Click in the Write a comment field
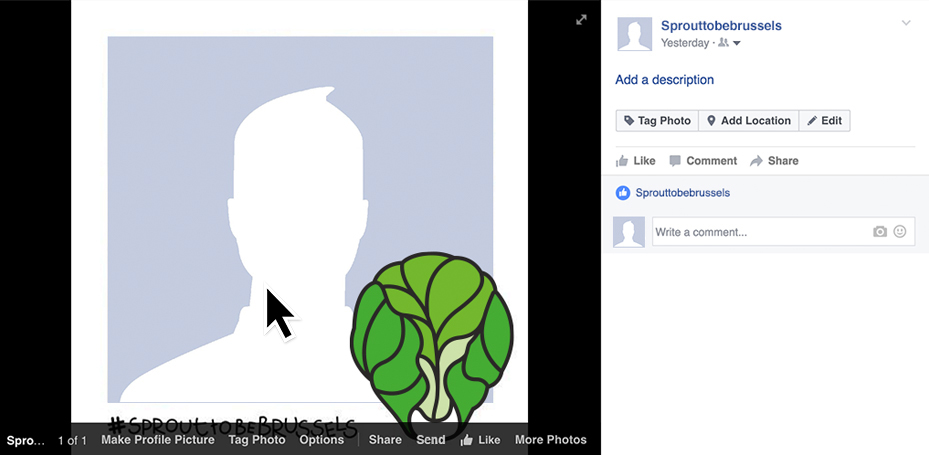The width and height of the screenshot is (929, 455). 760,232
